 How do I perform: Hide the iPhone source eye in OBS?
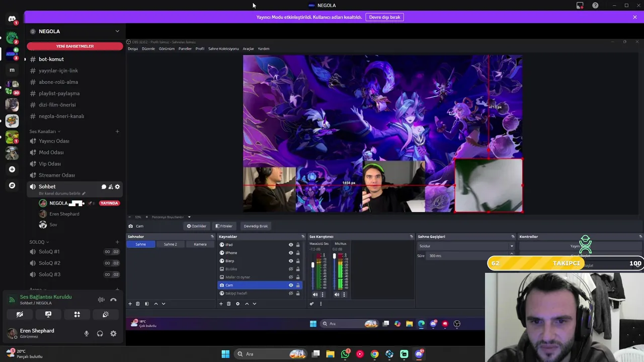click(291, 253)
